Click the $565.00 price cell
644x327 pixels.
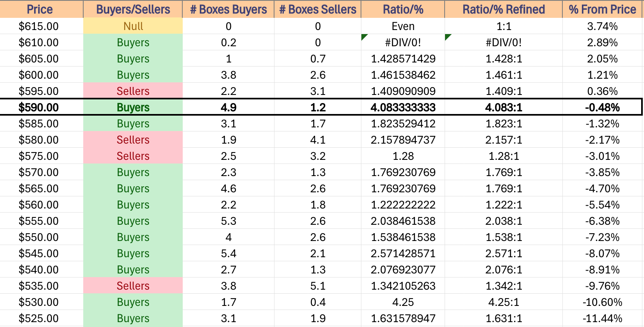pyautogui.click(x=41, y=188)
